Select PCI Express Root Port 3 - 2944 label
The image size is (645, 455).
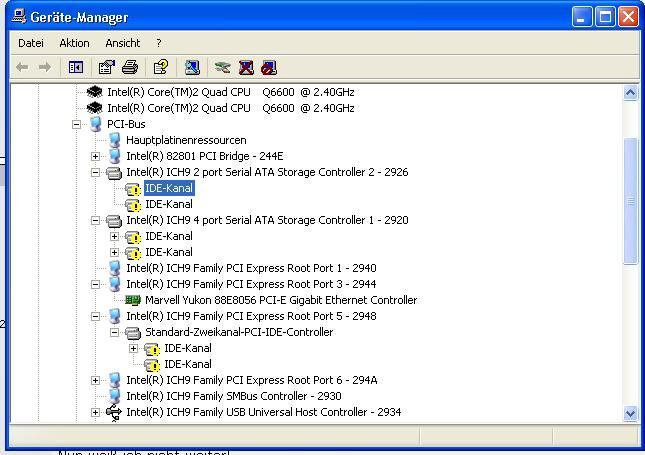(x=251, y=284)
